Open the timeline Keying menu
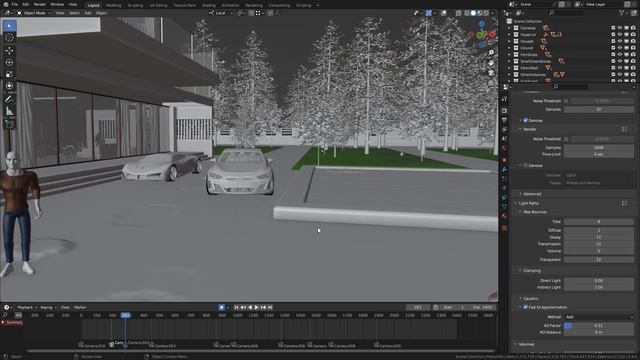Image resolution: width=640 pixels, height=360 pixels. pos(47,307)
